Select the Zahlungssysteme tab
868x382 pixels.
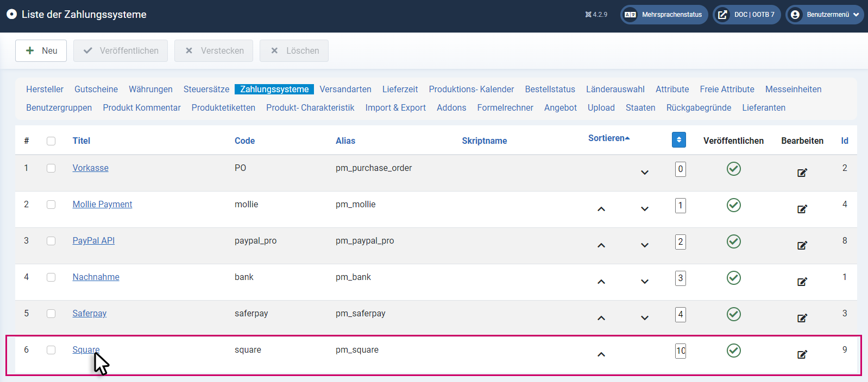pyautogui.click(x=274, y=89)
